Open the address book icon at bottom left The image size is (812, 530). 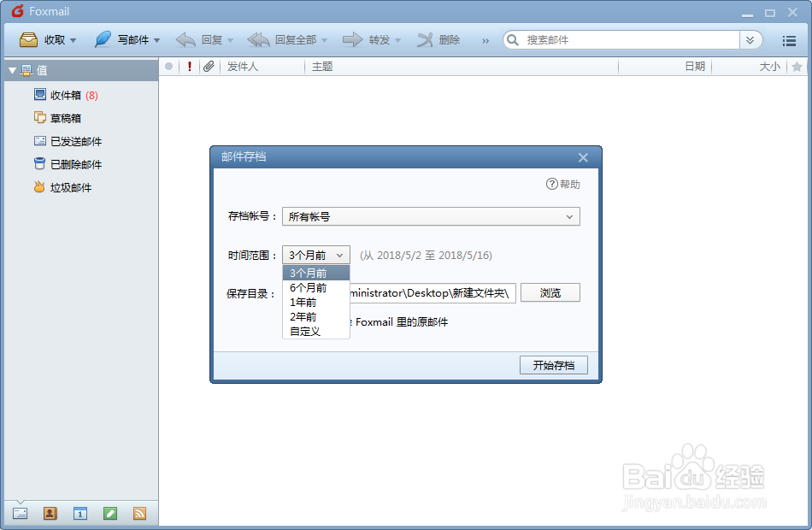coord(50,513)
